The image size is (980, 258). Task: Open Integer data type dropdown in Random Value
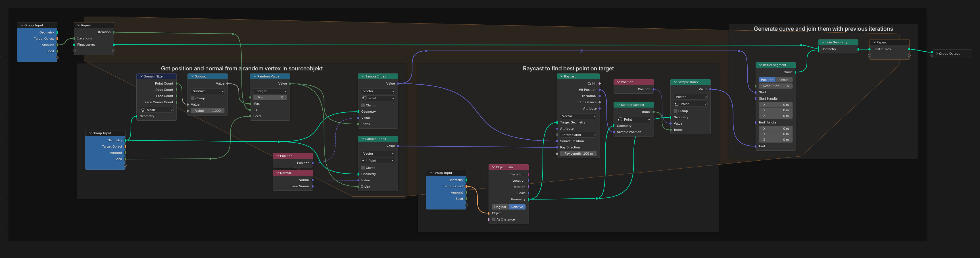coord(270,91)
